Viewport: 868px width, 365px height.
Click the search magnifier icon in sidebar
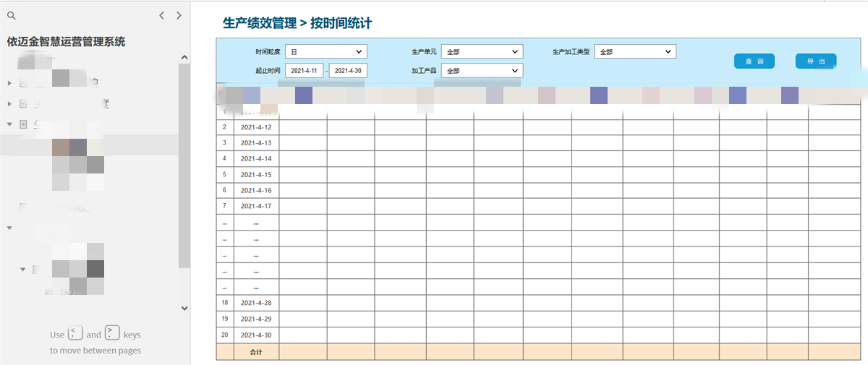click(11, 15)
